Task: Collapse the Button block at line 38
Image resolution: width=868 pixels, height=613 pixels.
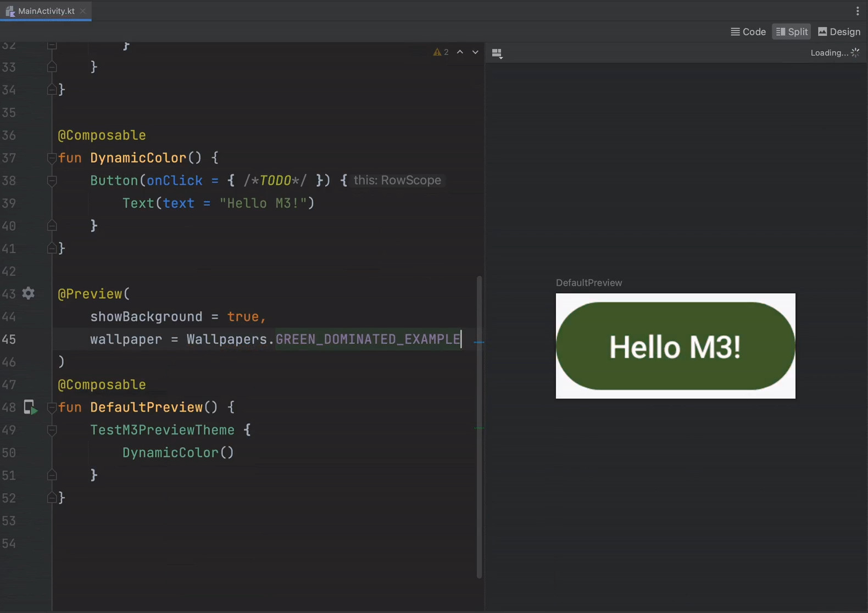Action: pyautogui.click(x=52, y=181)
